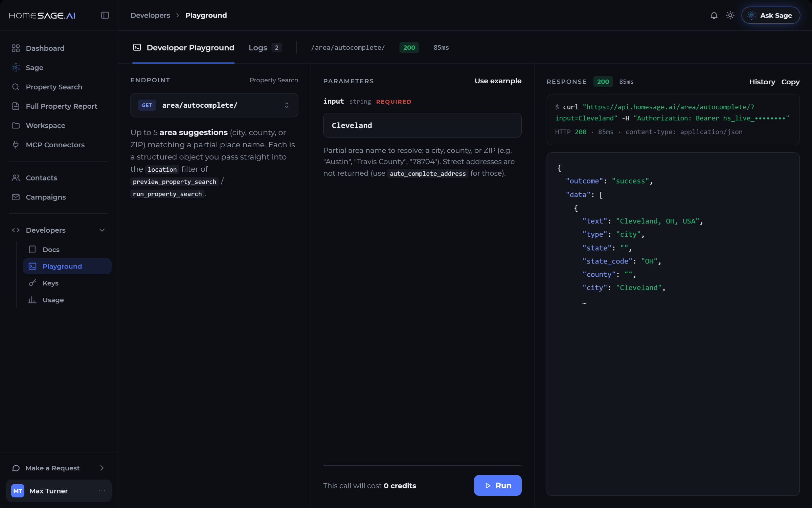Open notifications bell
This screenshot has height=508, width=812.
click(x=714, y=15)
